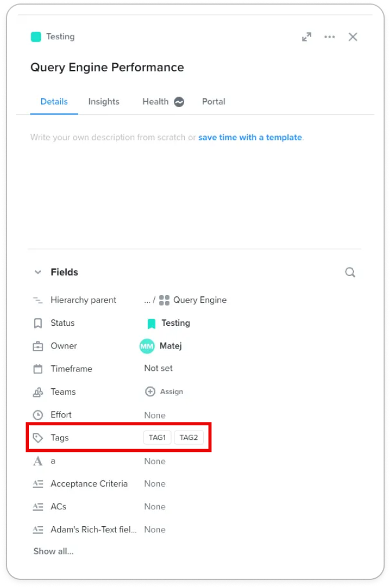Click the Timeframe calendar icon

click(38, 369)
